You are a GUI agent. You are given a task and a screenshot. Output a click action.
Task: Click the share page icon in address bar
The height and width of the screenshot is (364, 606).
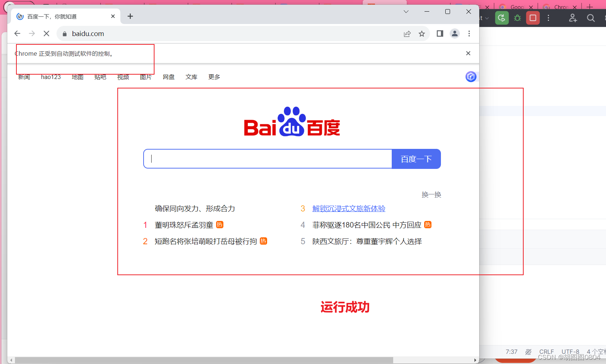pyautogui.click(x=407, y=34)
